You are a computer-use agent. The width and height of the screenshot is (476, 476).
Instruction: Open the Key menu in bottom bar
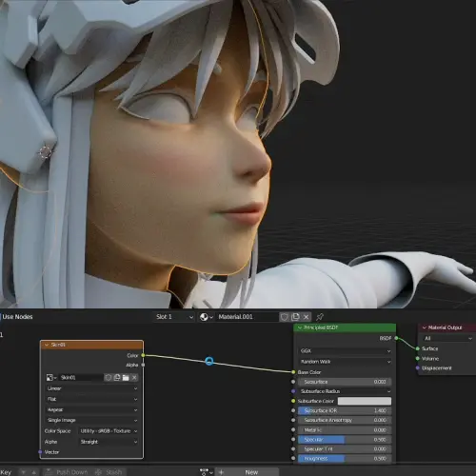point(6,472)
